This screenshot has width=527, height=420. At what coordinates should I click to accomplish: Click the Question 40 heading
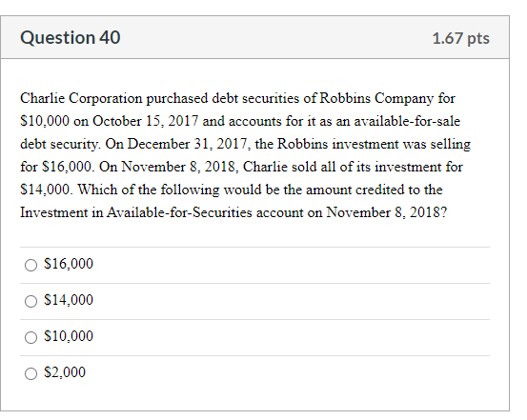click(71, 37)
